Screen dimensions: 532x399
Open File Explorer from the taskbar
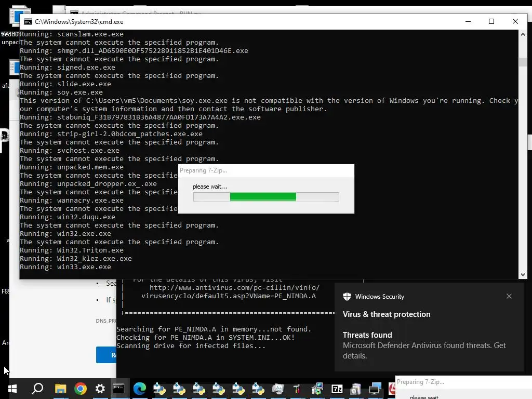(60, 389)
